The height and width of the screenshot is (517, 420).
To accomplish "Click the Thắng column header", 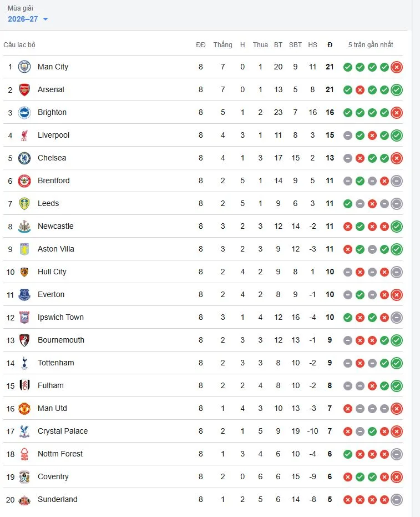I will click(222, 45).
